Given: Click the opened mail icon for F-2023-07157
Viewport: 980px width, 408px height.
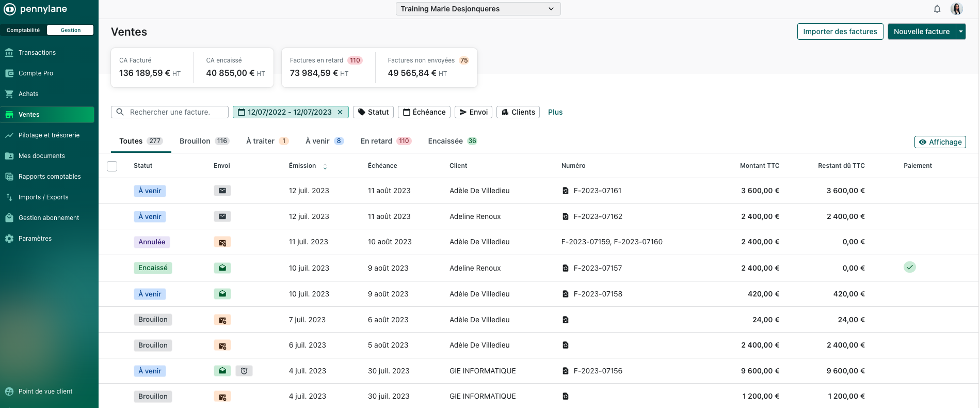Looking at the screenshot, I should coord(222,268).
